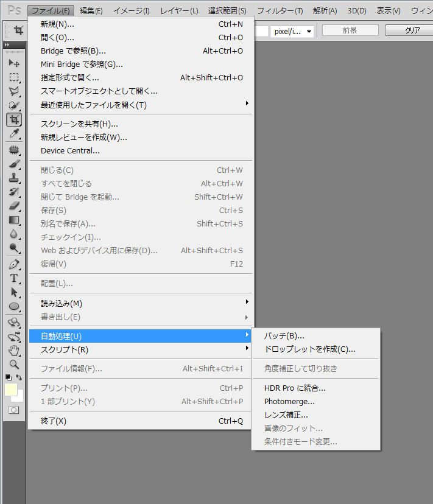Screen dimensions: 433x504
Task: Select the Polygonal Lasso tool
Action: [14, 91]
